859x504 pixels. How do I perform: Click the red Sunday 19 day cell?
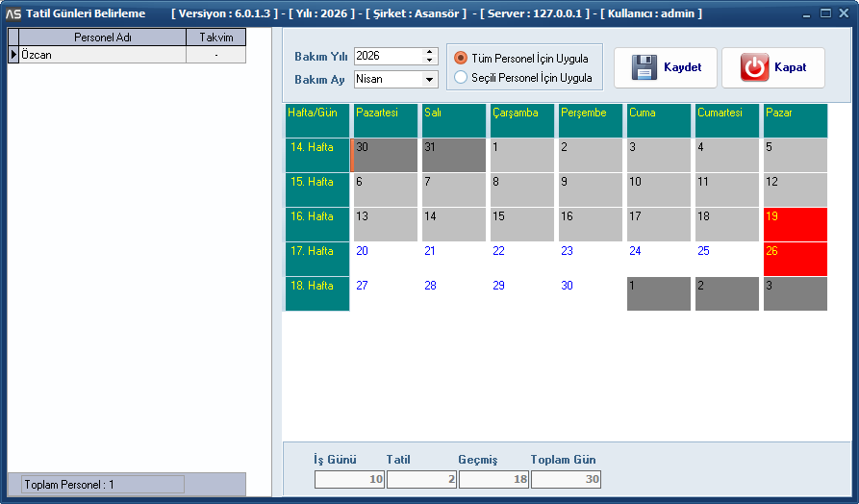[x=795, y=224]
